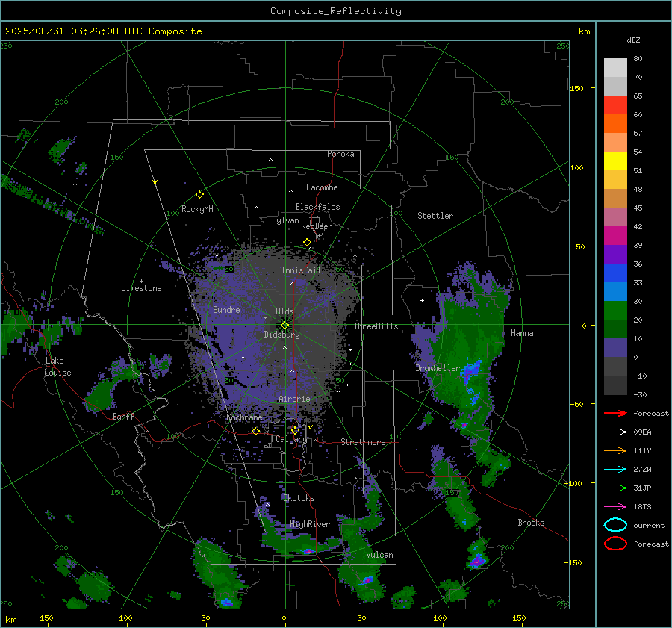The image size is (672, 628).
Task: Click the Stettler town label
Action: point(435,216)
